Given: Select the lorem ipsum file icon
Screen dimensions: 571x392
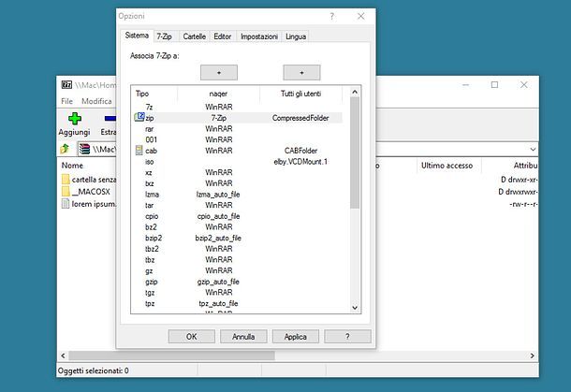Looking at the screenshot, I should [66, 204].
